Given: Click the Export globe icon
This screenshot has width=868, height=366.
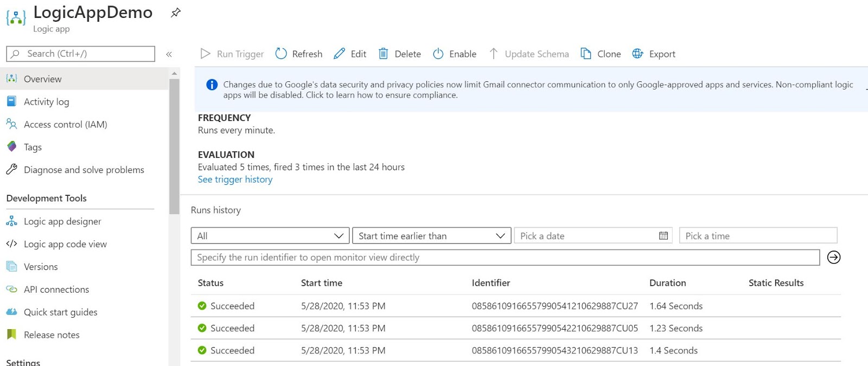Looking at the screenshot, I should pyautogui.click(x=637, y=54).
